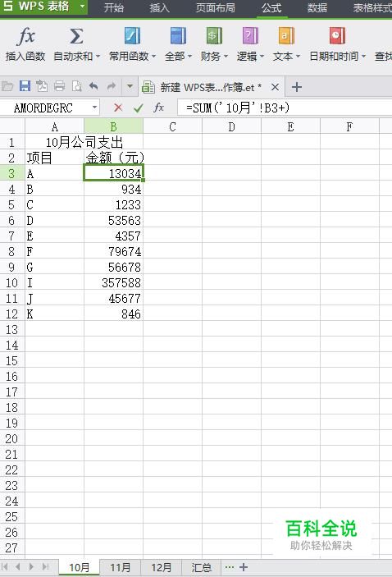Screen dimensions: 392x577
Task: Click cell containing 846
Action: point(113,314)
